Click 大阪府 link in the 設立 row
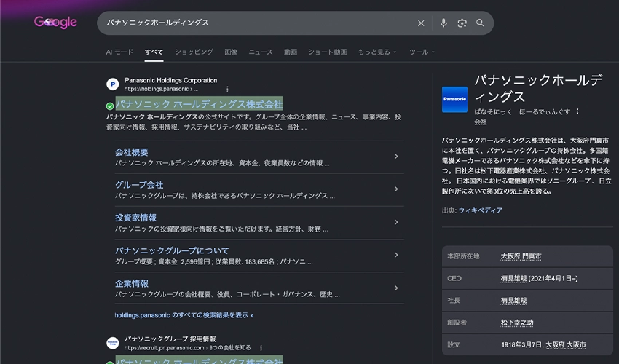Image resolution: width=619 pixels, height=364 pixels. (x=555, y=344)
